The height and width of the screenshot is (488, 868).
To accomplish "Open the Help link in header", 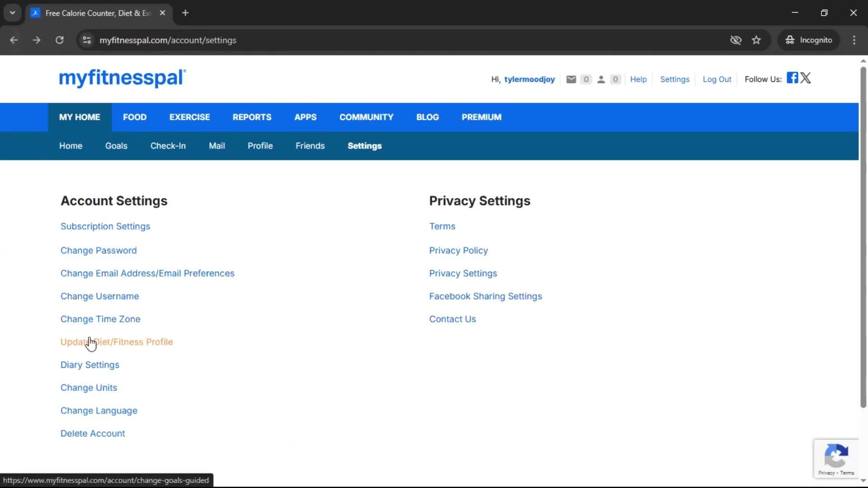I will coord(638,80).
